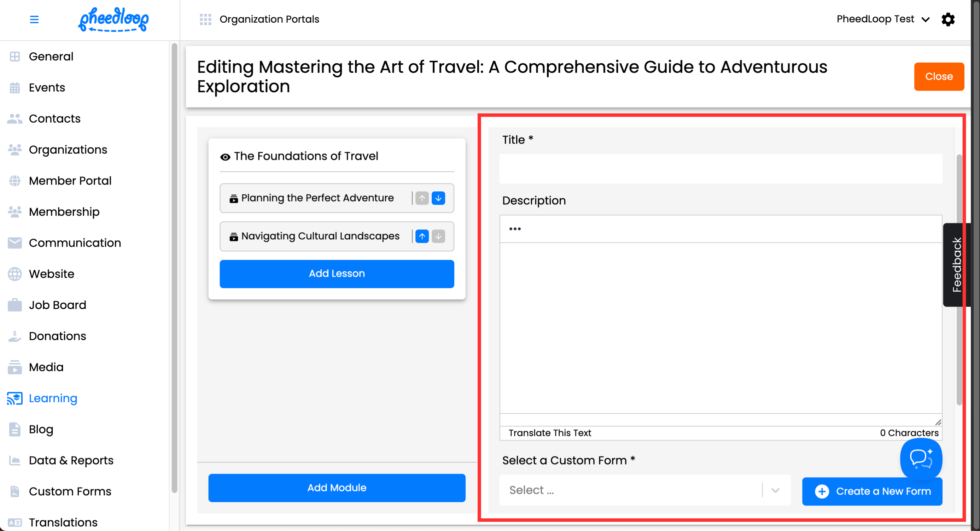Viewport: 980px width, 531px height.
Task: Open the Feedback side tab
Action: pos(956,265)
